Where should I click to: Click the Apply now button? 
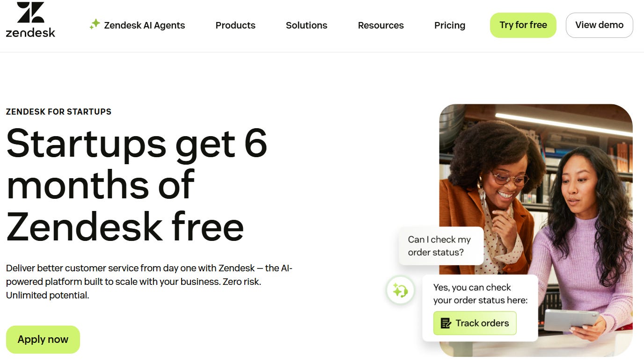[43, 340]
